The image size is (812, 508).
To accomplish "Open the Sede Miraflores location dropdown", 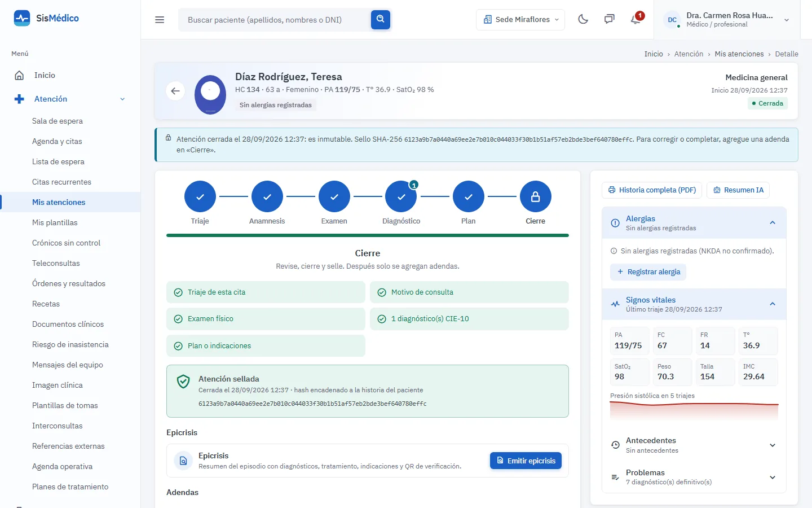I will (520, 20).
